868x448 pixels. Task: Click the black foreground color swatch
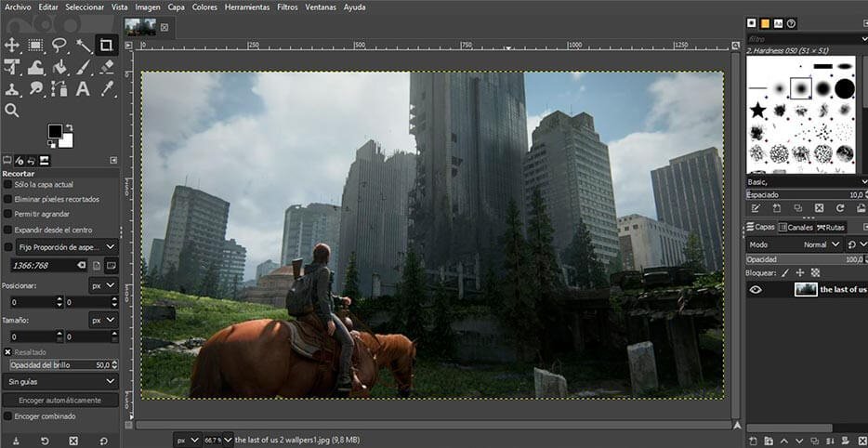(55, 132)
